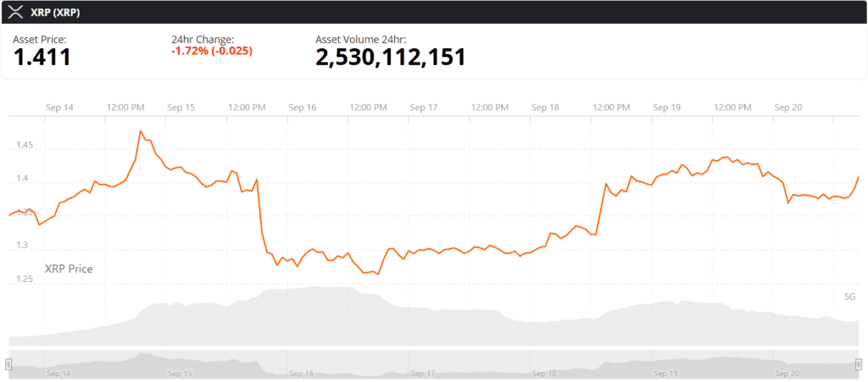Select the XRP (XRP) header title

pos(55,13)
